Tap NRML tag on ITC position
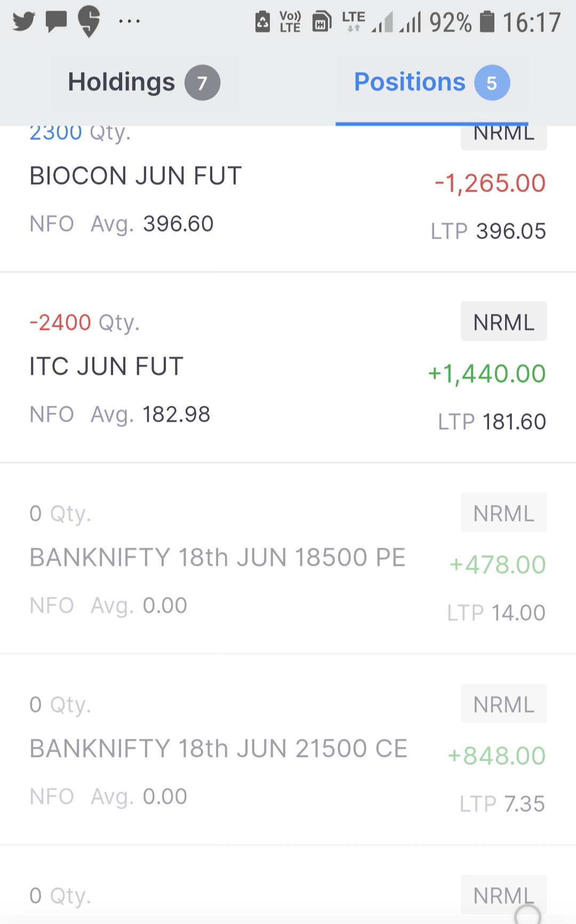576x924 pixels. [503, 322]
